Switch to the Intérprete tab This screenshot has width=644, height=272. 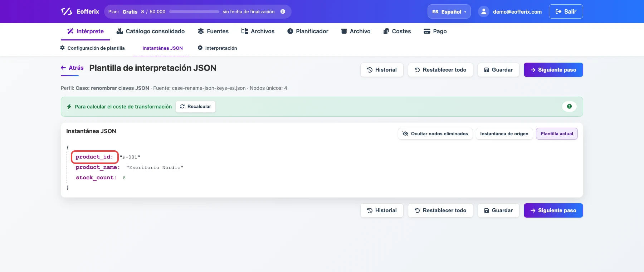[86, 31]
